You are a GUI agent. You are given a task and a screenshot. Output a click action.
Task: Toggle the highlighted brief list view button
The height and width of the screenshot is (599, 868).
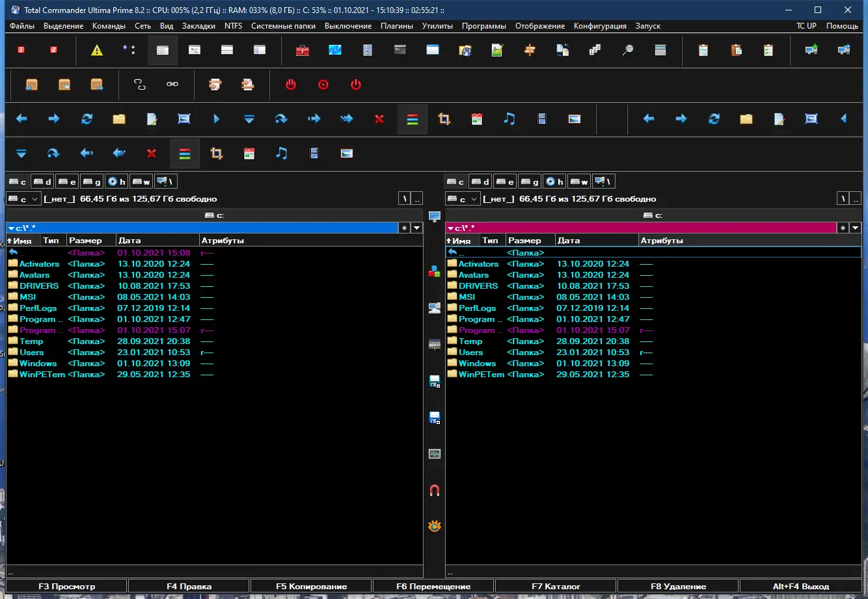(x=163, y=50)
